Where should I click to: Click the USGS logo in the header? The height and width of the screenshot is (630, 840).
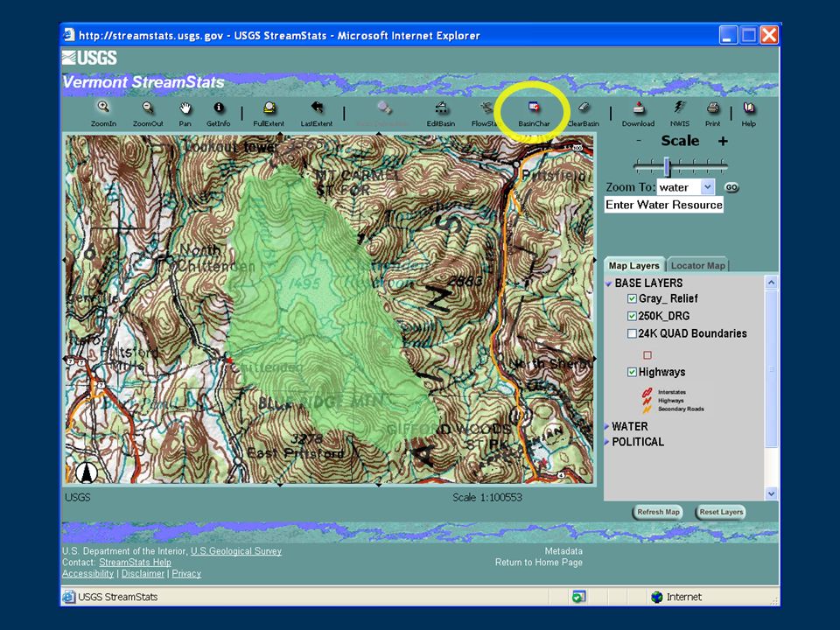tap(89, 58)
